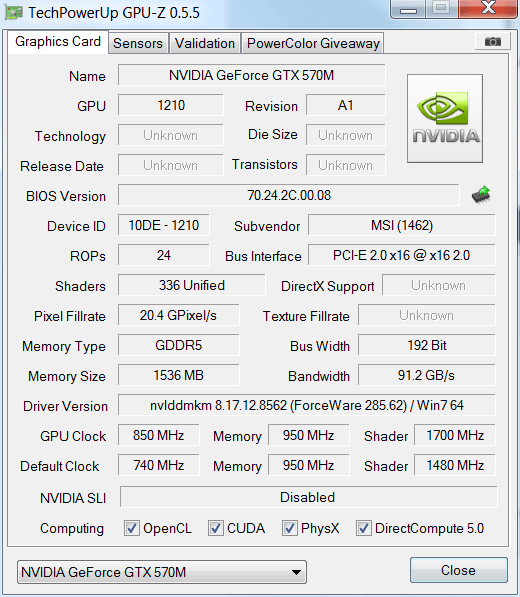This screenshot has height=597, width=520.
Task: Select the Graphics Card tab
Action: click(x=58, y=42)
